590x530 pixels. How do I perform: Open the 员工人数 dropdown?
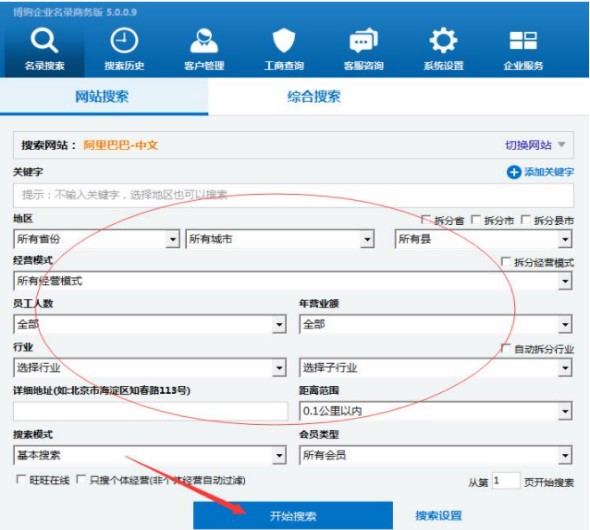(150, 324)
